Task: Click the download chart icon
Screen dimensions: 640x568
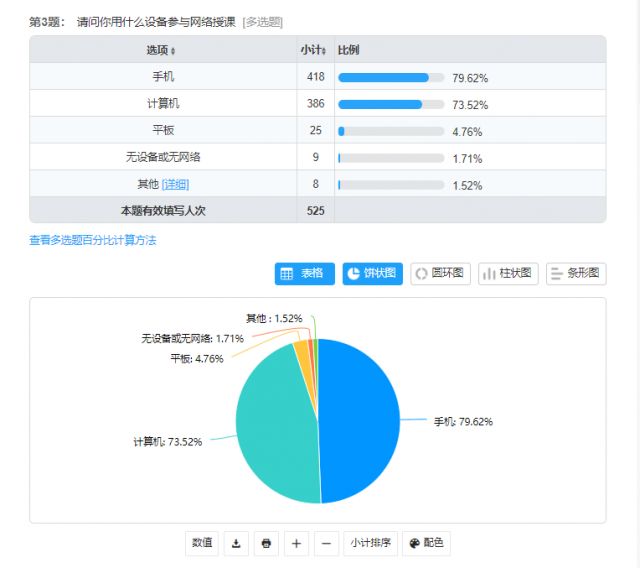Action: click(x=236, y=543)
